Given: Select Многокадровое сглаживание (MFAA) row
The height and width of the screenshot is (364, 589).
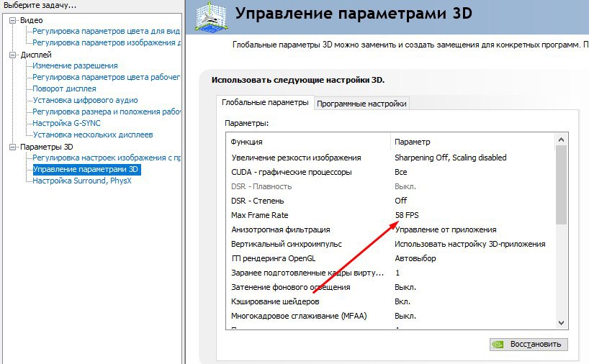Looking at the screenshot, I should pos(391,316).
